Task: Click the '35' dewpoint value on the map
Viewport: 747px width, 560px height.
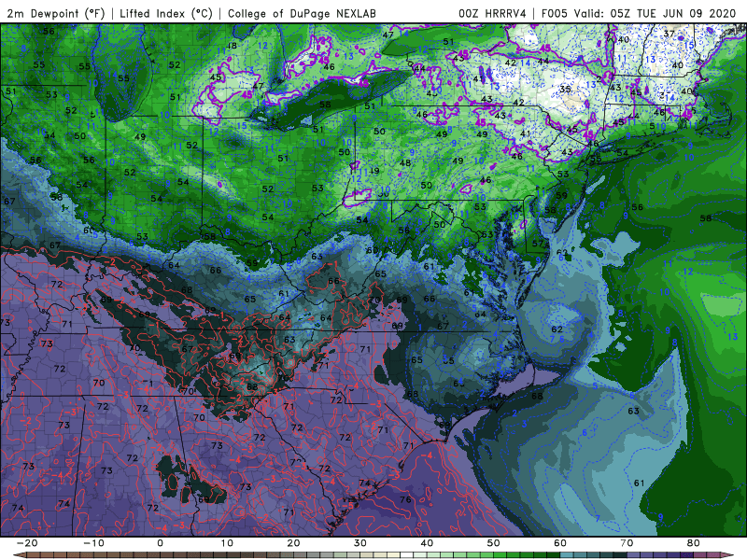Action: 565,89
